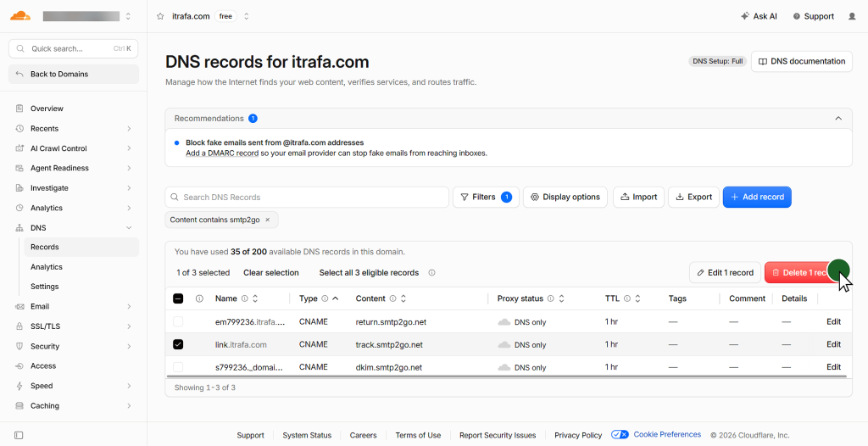Viewport: 868px width, 446px height.
Task: Check the em799236 record checkbox
Action: pos(178,322)
